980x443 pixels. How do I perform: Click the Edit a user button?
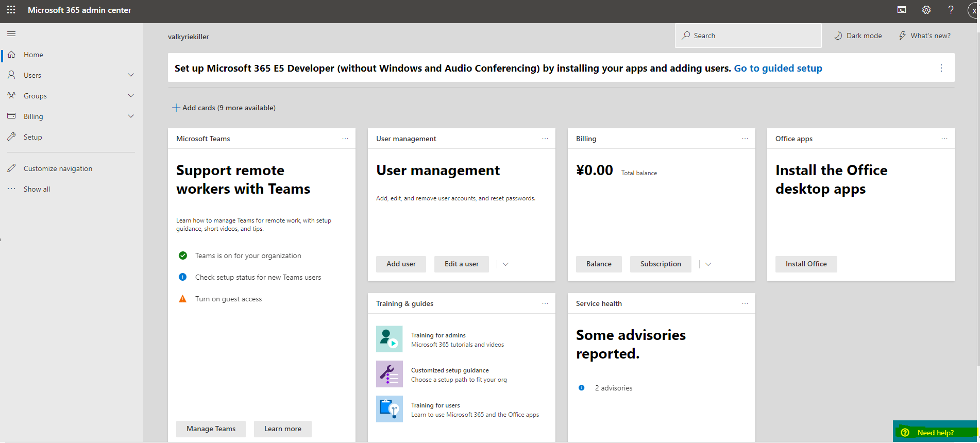(x=462, y=264)
